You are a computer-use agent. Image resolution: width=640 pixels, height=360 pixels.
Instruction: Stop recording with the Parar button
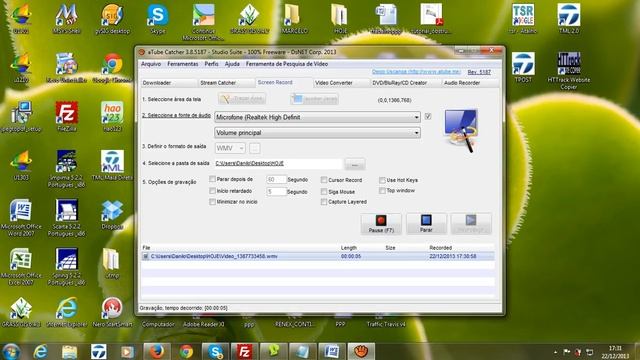coord(426,224)
